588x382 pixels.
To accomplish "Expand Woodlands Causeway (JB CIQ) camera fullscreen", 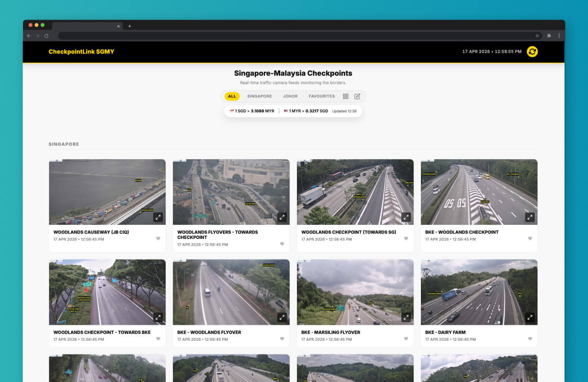I will click(158, 217).
